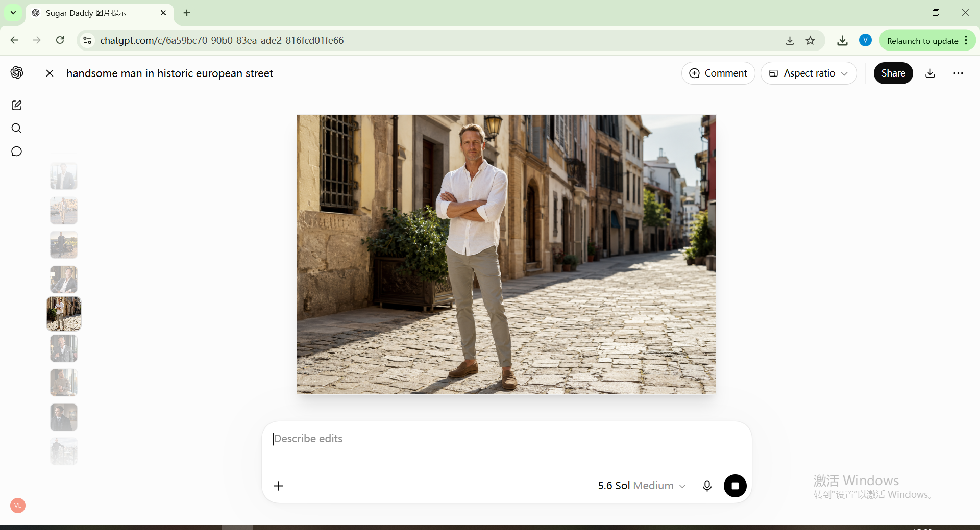This screenshot has height=530, width=980.
Task: Go back to the previous browser page
Action: [x=14, y=40]
